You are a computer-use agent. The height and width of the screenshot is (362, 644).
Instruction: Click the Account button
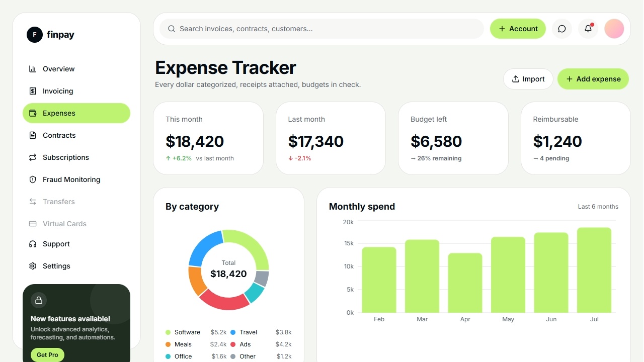pos(518,29)
